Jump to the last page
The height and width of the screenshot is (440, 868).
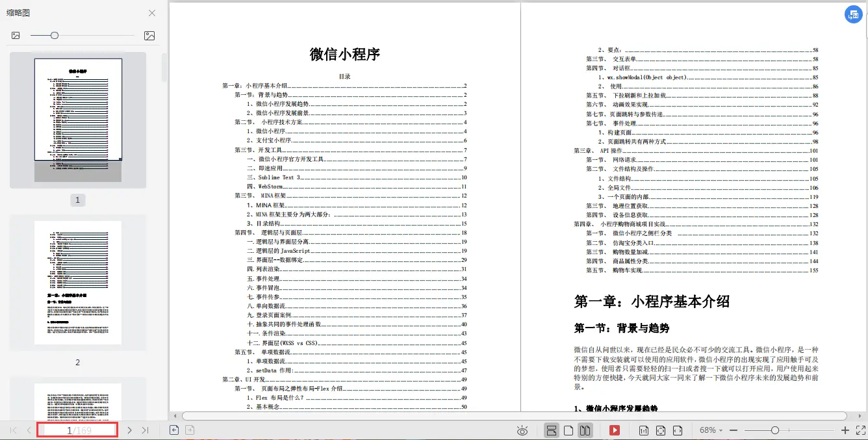tap(144, 430)
